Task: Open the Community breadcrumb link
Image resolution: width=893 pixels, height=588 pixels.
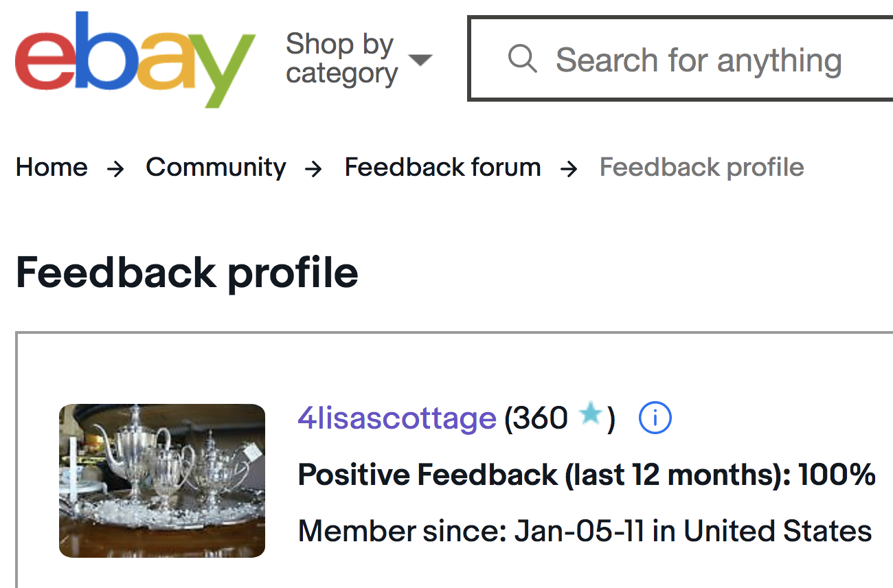Action: 216,167
